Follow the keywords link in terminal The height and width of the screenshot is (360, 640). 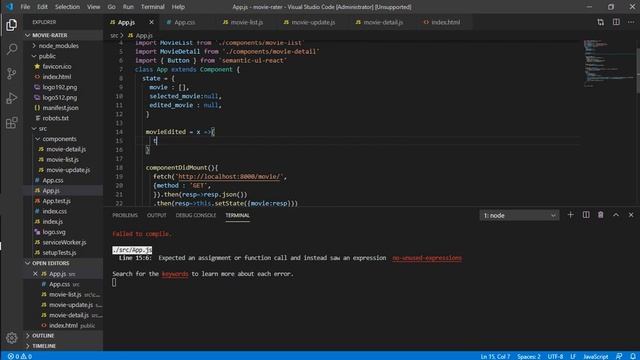[175, 274]
